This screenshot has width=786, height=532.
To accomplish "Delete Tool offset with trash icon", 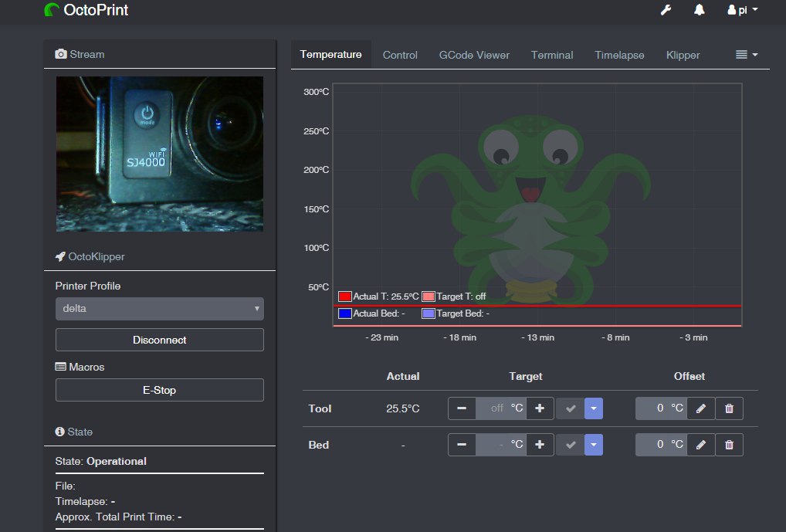I will pyautogui.click(x=729, y=408).
